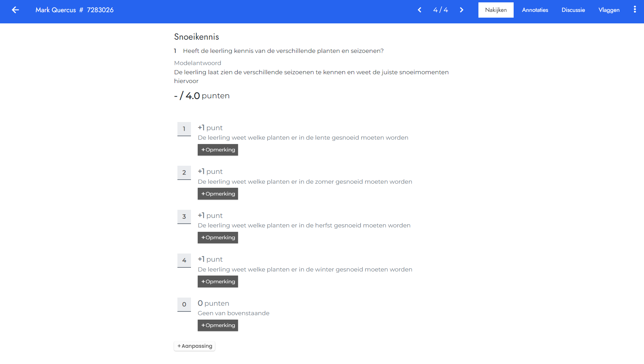
Task: Select score box 2 for zomer criterion
Action: pos(184,173)
